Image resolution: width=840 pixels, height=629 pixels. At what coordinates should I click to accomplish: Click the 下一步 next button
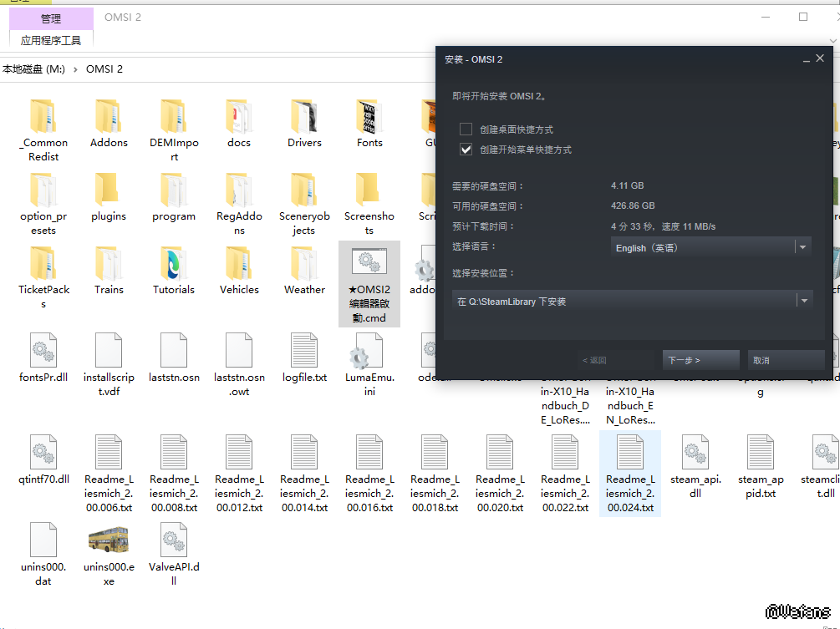tap(700, 360)
